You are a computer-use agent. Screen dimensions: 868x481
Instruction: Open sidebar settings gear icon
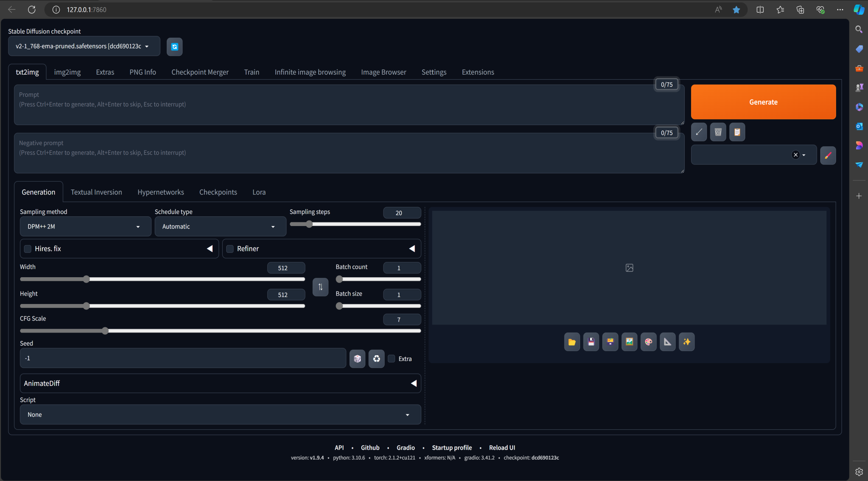(x=859, y=471)
